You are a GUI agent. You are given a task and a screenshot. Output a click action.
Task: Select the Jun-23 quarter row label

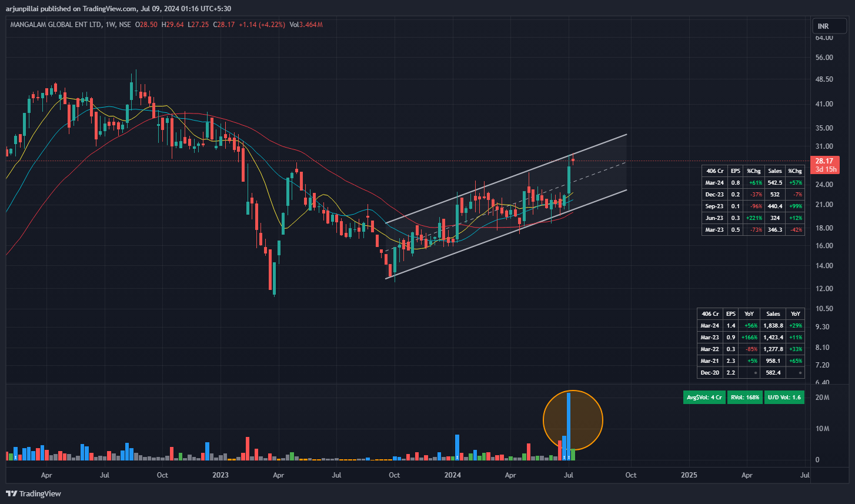[x=715, y=218]
